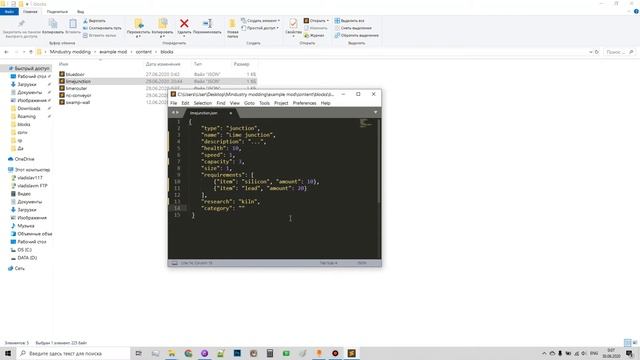Image resolution: width=640 pixels, height=360 pixels.
Task: Open Photoshop from the taskbar
Action: (237, 353)
